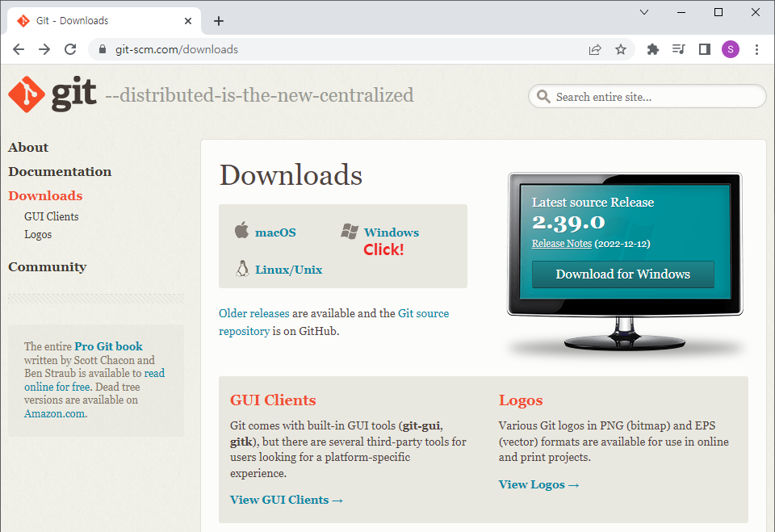
Task: Click the 2.39.0 version number
Action: tap(568, 223)
